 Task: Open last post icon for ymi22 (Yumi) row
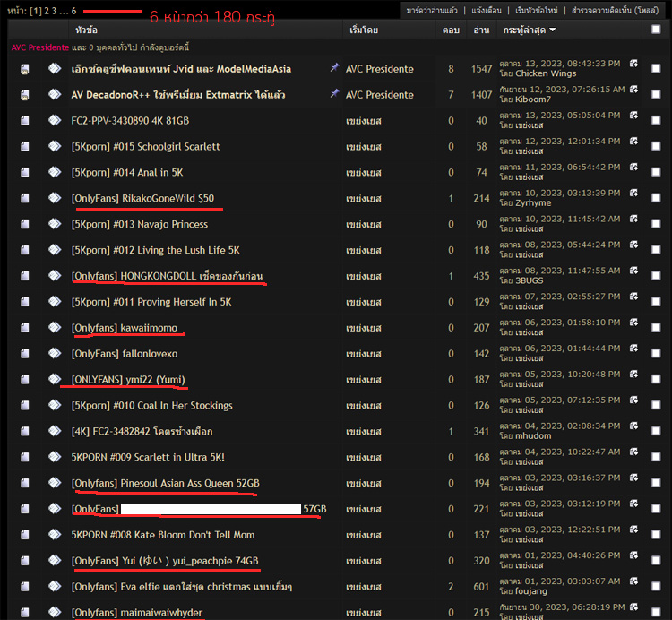coord(633,374)
